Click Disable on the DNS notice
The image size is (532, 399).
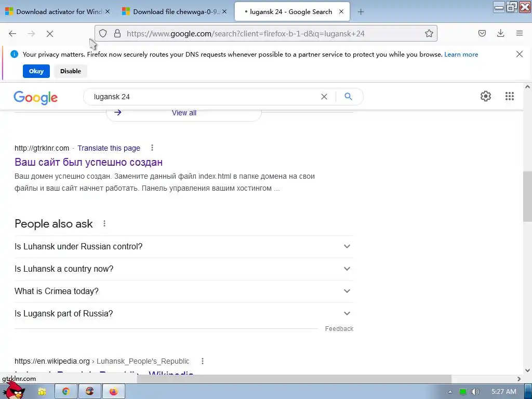point(71,71)
